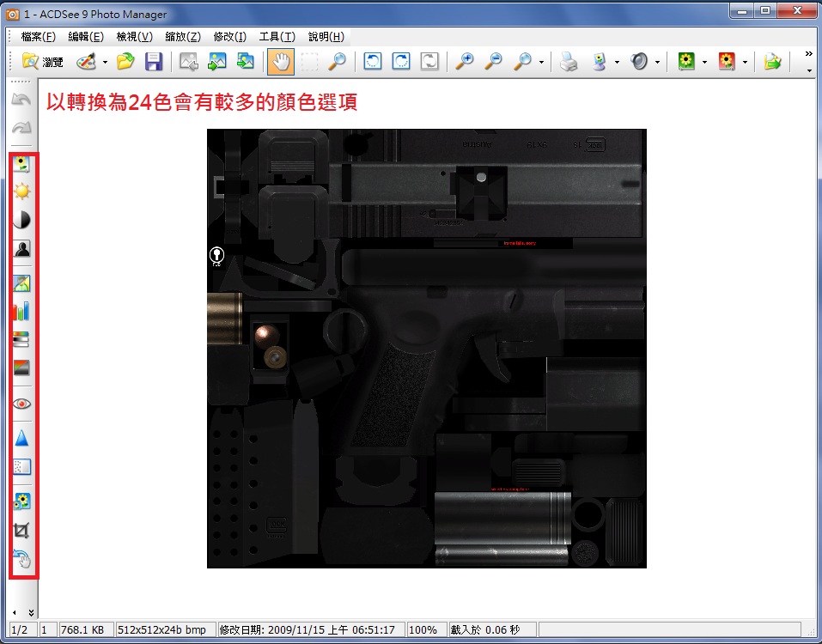Screen dimensions: 822x644
Task: Click the 1/2 image counter in status bar
Action: coord(23,630)
